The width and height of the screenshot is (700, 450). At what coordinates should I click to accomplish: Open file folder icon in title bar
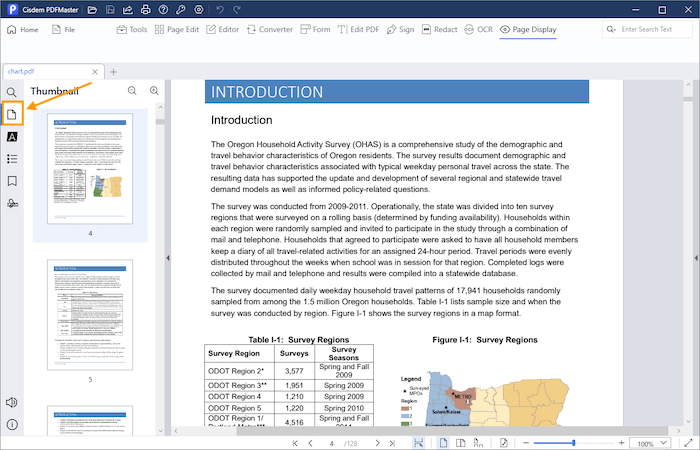(x=92, y=9)
